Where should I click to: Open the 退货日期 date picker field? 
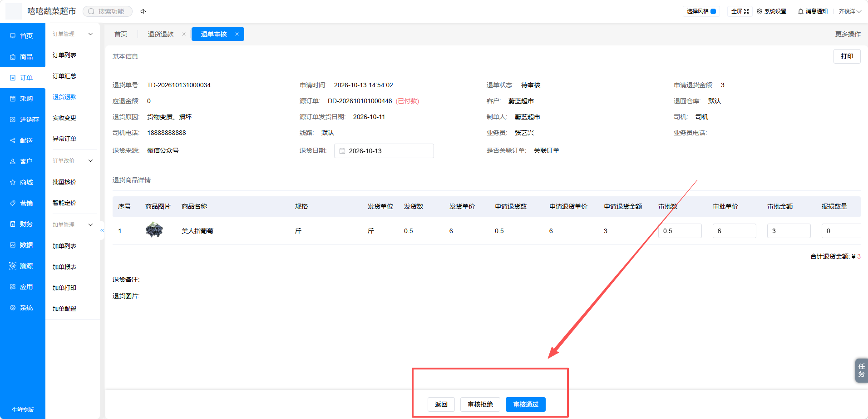384,151
